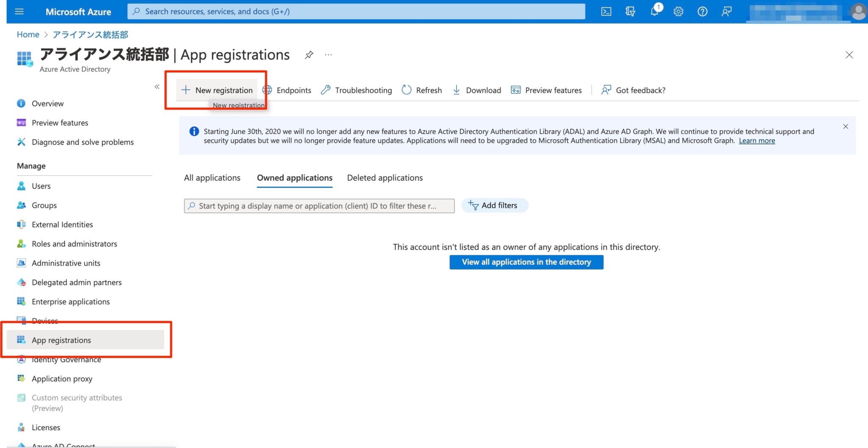Click the display name filter input field
The image size is (868, 448).
[x=319, y=206]
